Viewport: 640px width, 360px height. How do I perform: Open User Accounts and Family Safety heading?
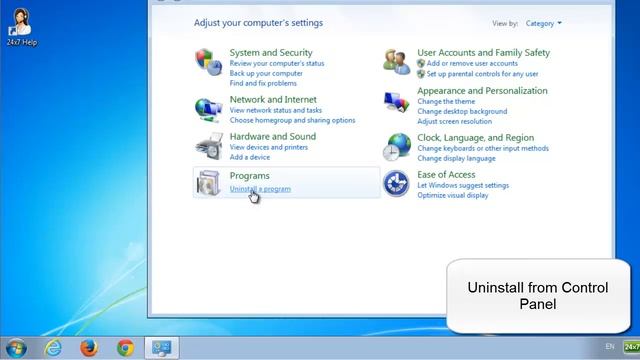[x=483, y=53]
